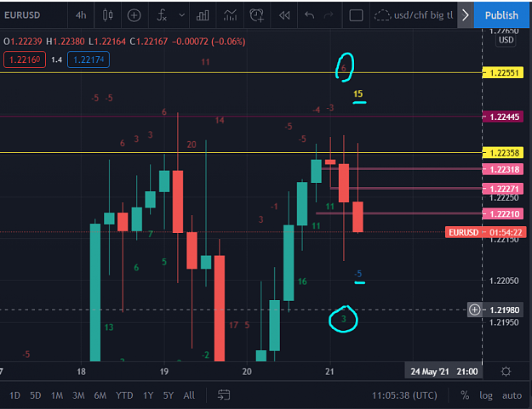532x409 pixels.
Task: Select the 1M date range tab
Action: point(57,395)
